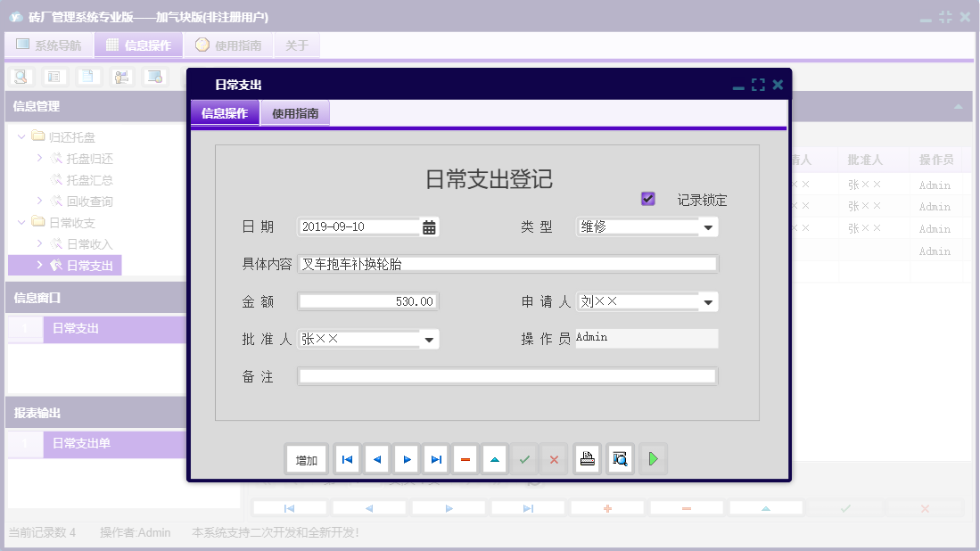Confirm changes with the green checkmark icon

[524, 458]
